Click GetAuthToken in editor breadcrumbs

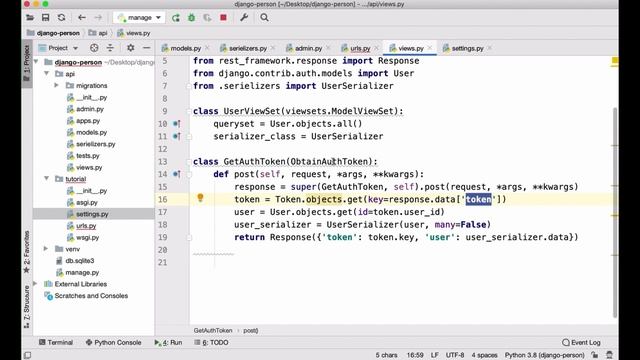point(213,330)
